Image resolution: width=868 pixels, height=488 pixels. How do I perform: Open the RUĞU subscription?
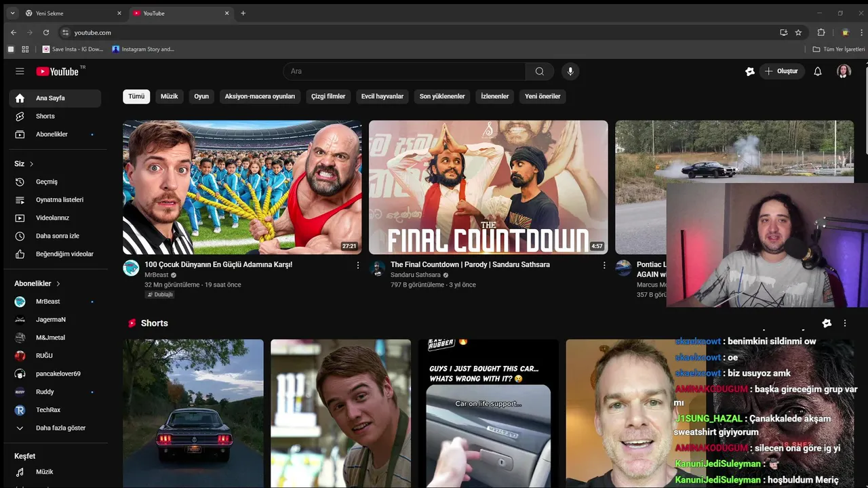55,356
